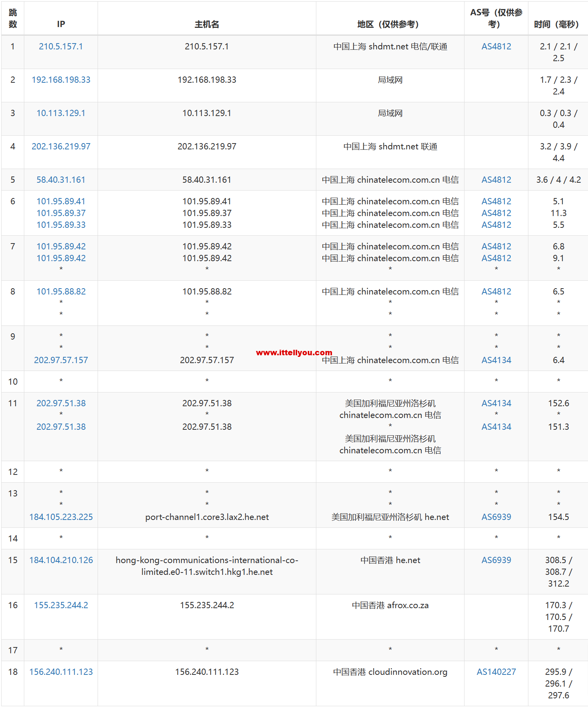588x707 pixels.
Task: Click the AS140227 link
Action: 496,672
